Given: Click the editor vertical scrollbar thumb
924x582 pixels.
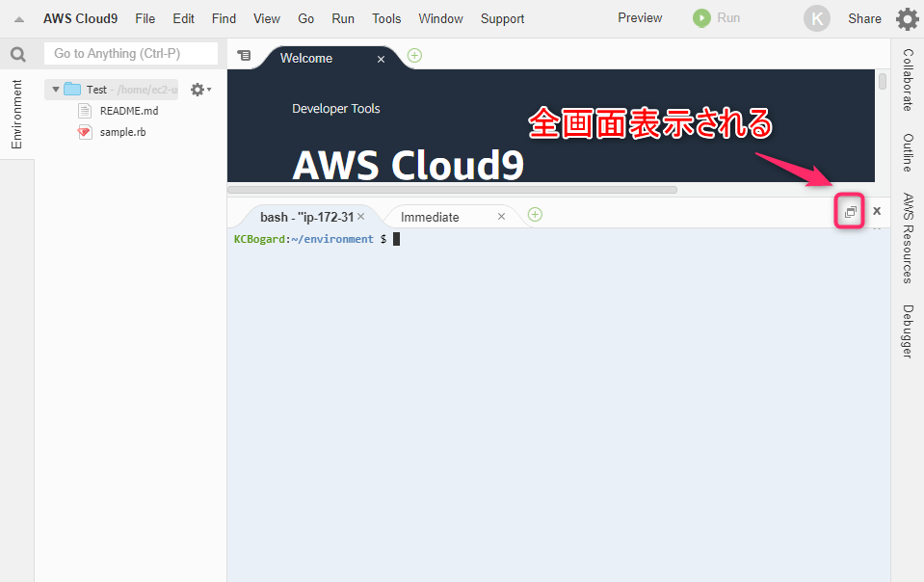Looking at the screenshot, I should pos(883,81).
